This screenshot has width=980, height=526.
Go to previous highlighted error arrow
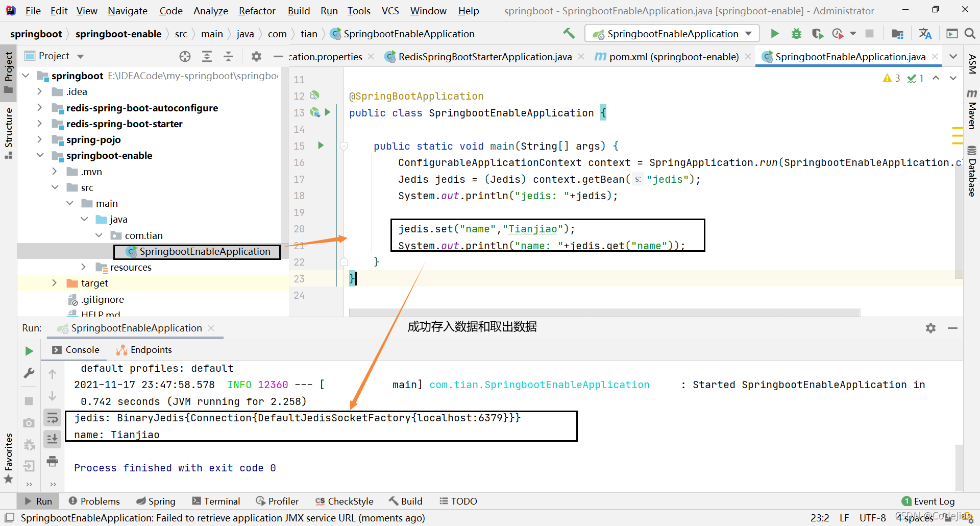click(x=936, y=78)
